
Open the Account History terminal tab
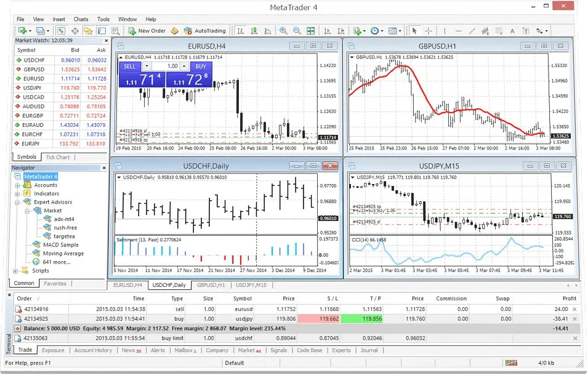point(93,350)
